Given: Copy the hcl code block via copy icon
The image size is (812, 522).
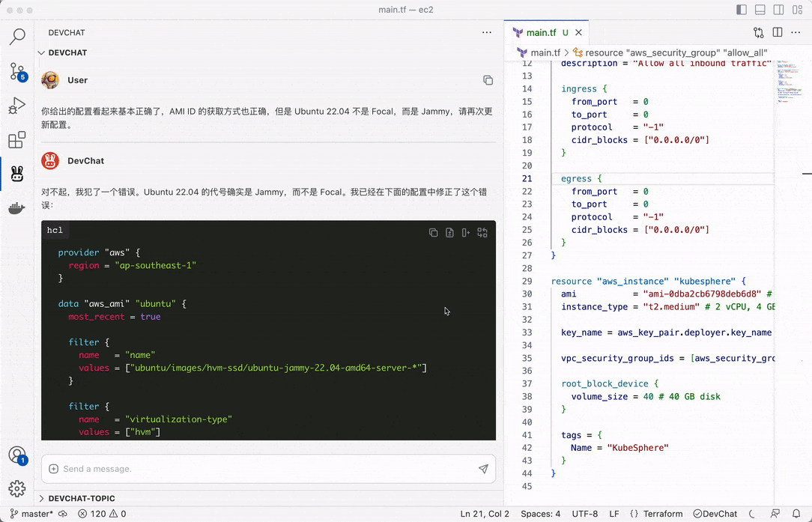Looking at the screenshot, I should (433, 232).
